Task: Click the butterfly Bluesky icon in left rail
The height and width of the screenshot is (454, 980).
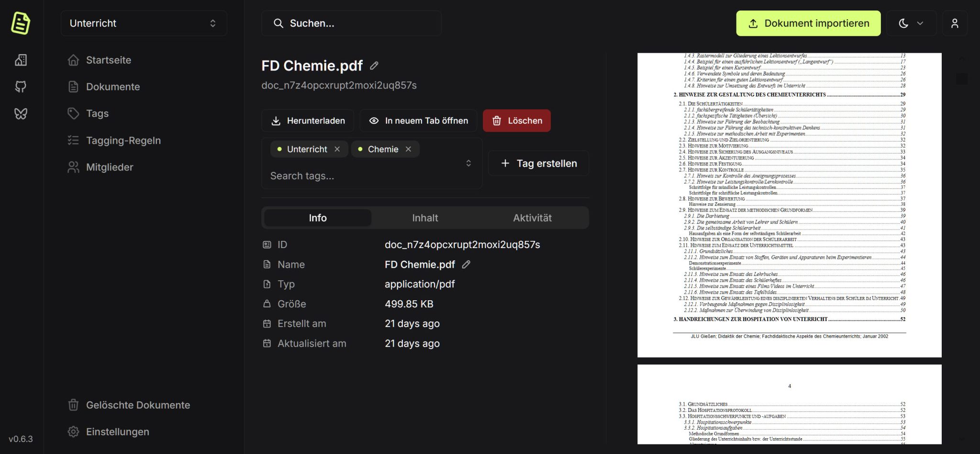Action: [x=21, y=113]
